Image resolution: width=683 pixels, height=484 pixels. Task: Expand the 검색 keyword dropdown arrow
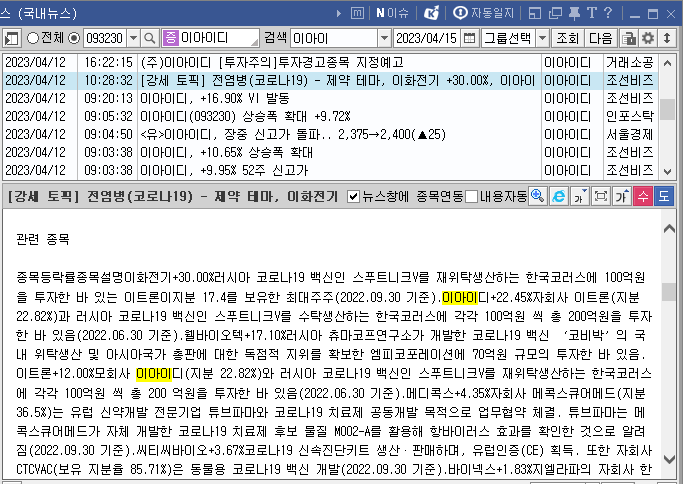coord(384,38)
